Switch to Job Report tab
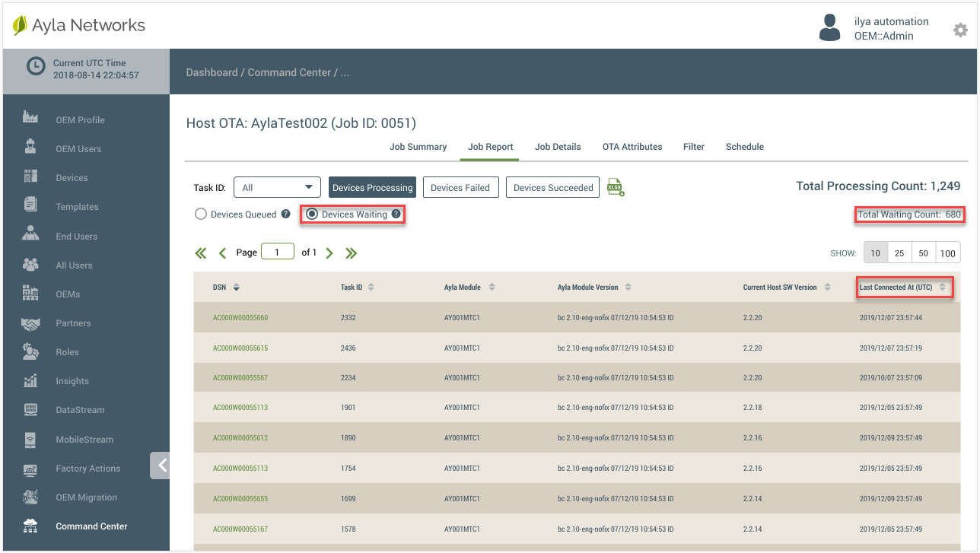This screenshot has height=553, width=980. 490,147
